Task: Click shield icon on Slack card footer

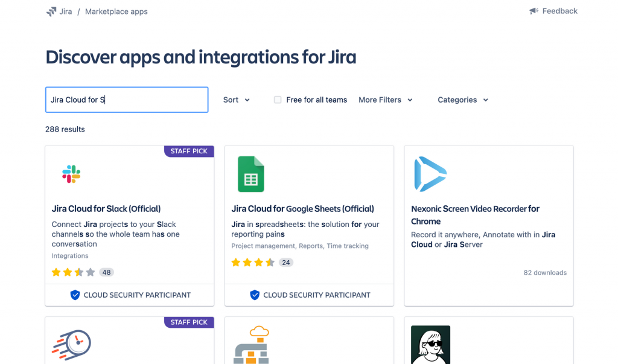Action: [x=75, y=295]
